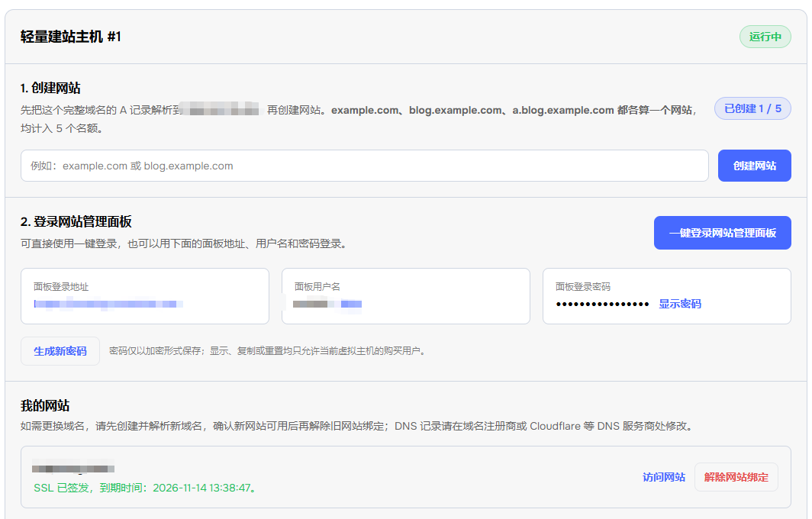Image resolution: width=812 pixels, height=519 pixels.
Task: Click the 面板登录密码 label
Action: point(582,287)
